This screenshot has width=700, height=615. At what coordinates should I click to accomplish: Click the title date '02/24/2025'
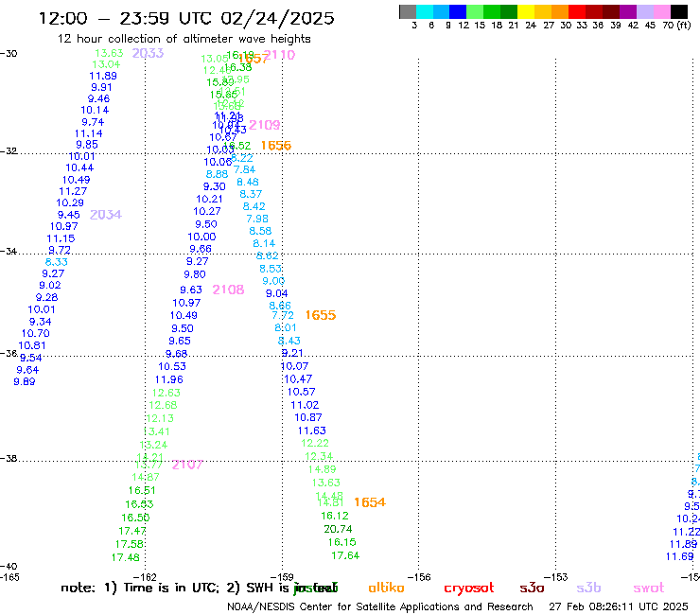277,18
